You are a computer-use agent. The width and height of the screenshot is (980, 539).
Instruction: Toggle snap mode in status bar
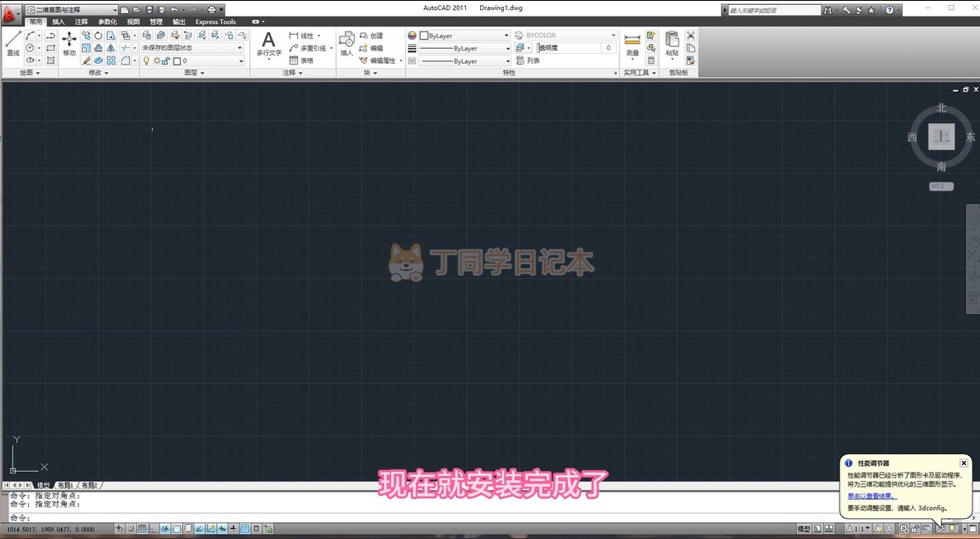(x=131, y=529)
